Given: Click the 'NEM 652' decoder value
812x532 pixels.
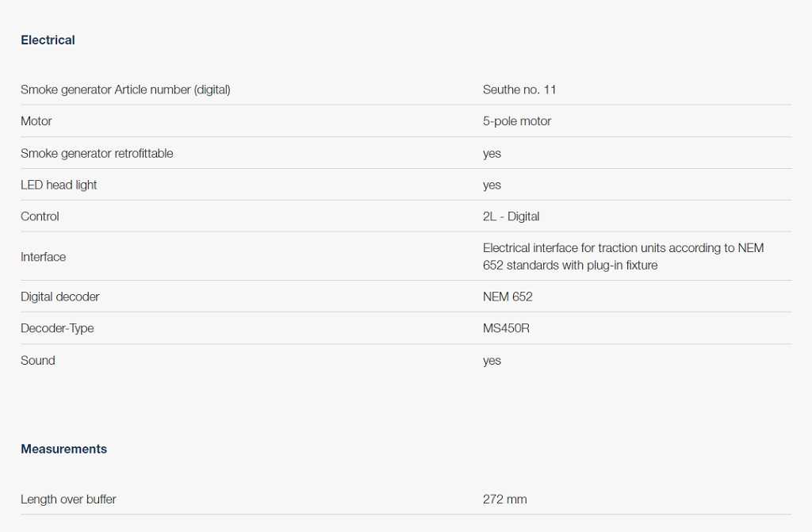Looking at the screenshot, I should pyautogui.click(x=507, y=297).
